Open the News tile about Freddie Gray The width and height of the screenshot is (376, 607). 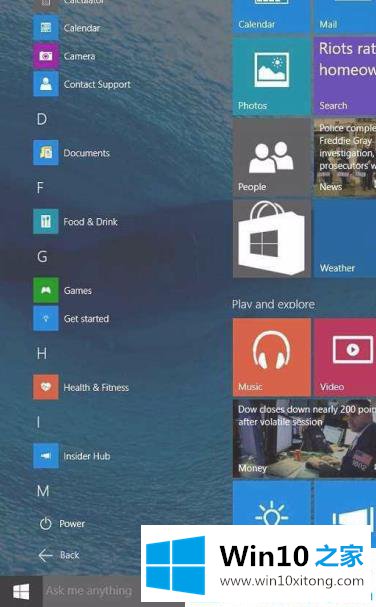pos(345,158)
